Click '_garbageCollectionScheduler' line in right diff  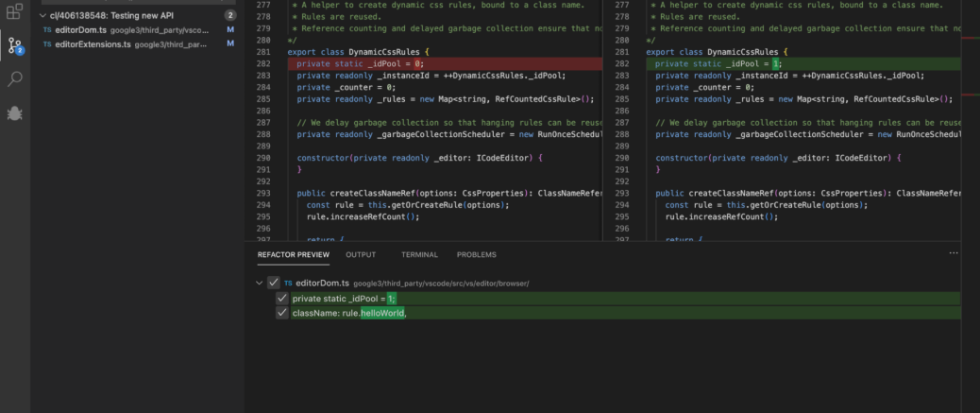pos(807,134)
